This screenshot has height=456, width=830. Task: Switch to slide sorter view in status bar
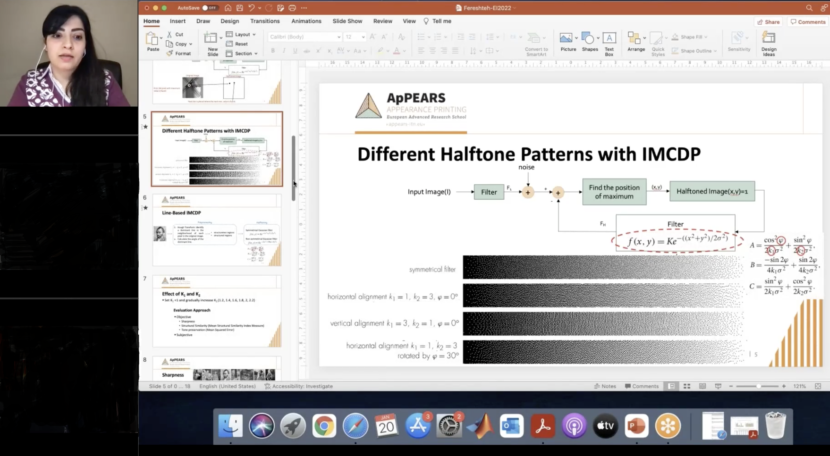[x=688, y=386]
